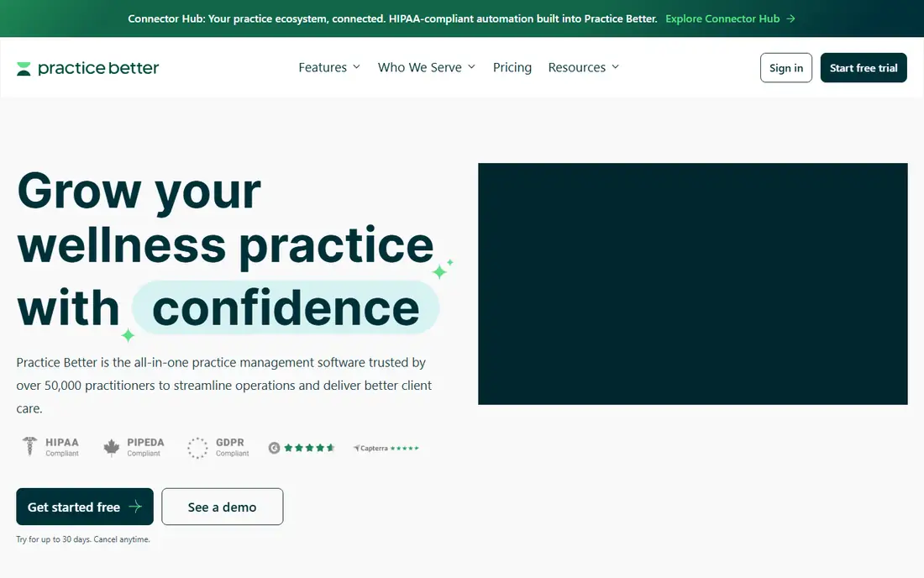Follow the Explore Connector Hub link

[x=730, y=18]
